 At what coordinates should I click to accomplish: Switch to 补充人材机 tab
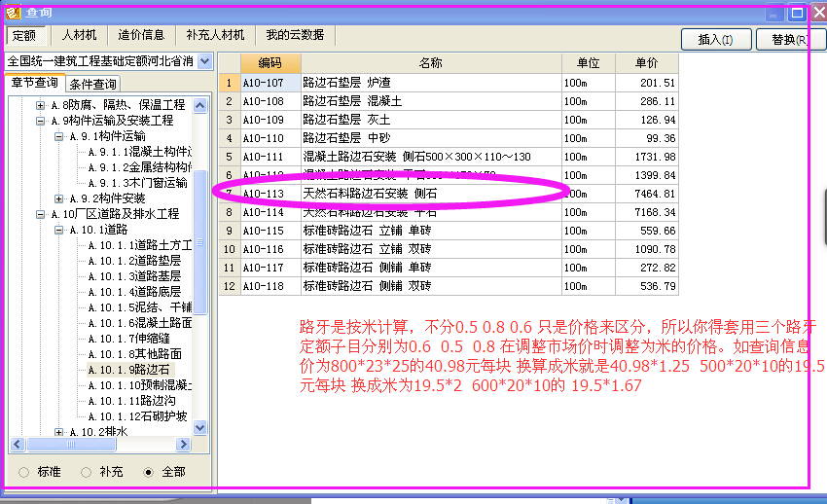[x=215, y=35]
